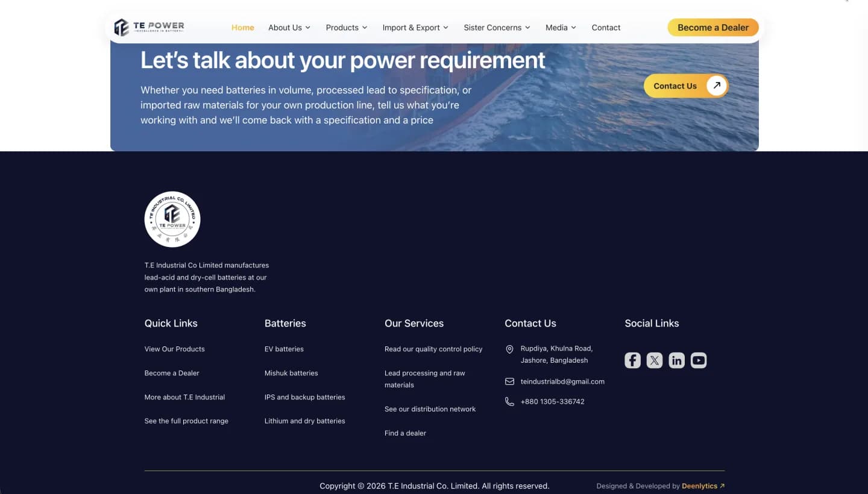
Task: Click the round T.E Industrial footer logo
Action: pyautogui.click(x=172, y=219)
